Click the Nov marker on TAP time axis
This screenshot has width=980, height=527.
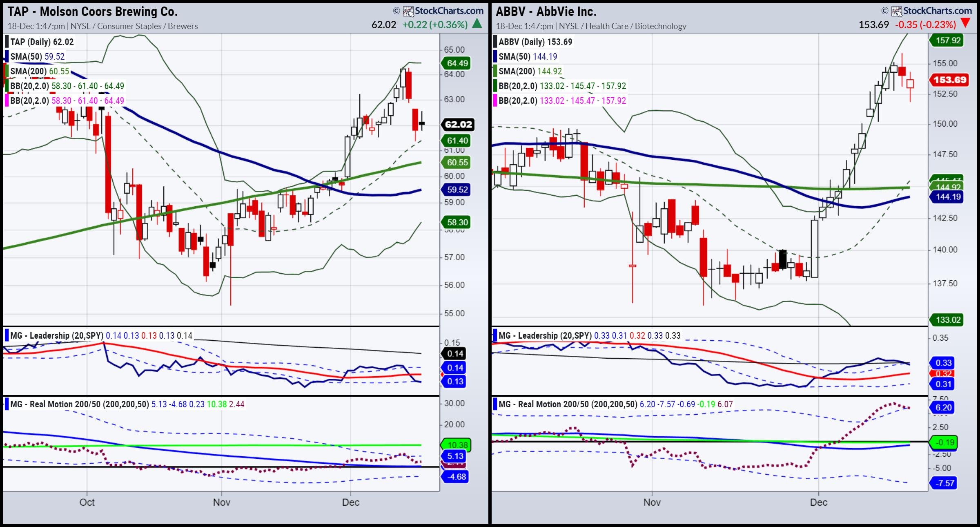click(222, 502)
